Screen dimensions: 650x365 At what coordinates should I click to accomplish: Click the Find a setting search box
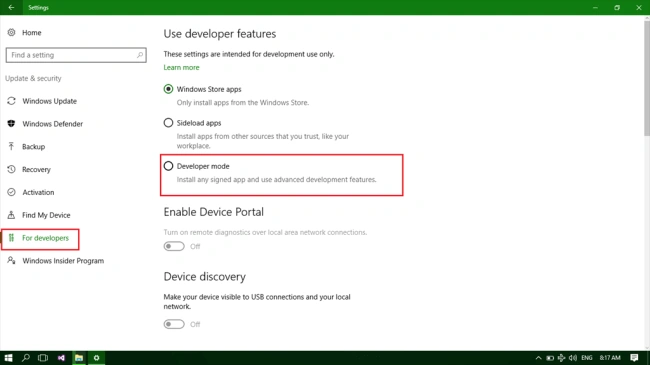tap(76, 55)
